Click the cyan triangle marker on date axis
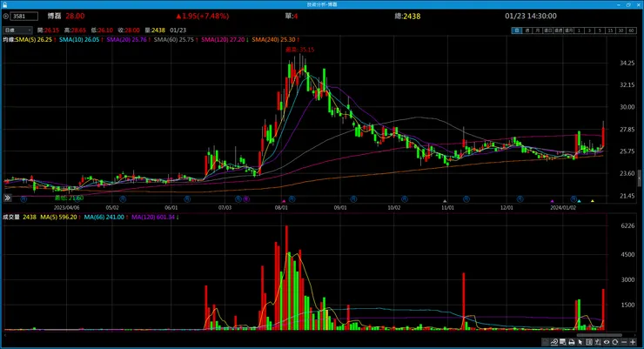This screenshot has width=644, height=349. tap(579, 201)
